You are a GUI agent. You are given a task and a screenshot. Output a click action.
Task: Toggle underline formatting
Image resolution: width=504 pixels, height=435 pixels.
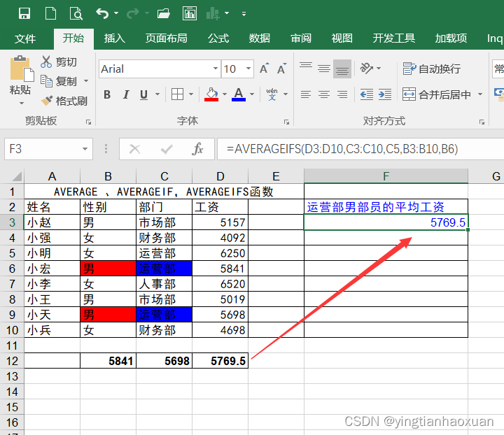tap(144, 94)
